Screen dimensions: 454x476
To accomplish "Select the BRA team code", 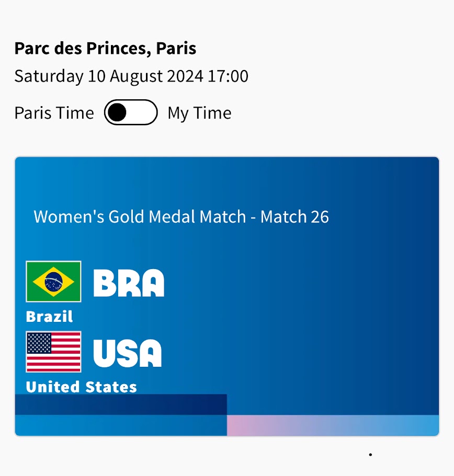I will [x=129, y=283].
